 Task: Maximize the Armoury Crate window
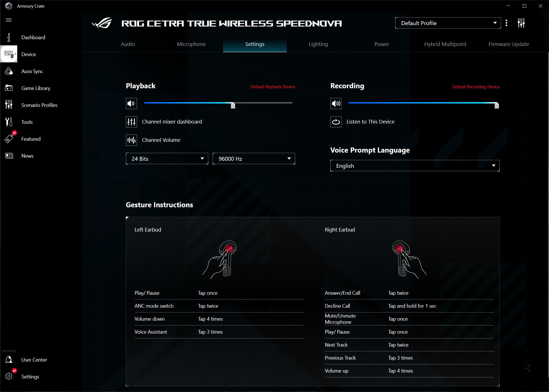524,6
